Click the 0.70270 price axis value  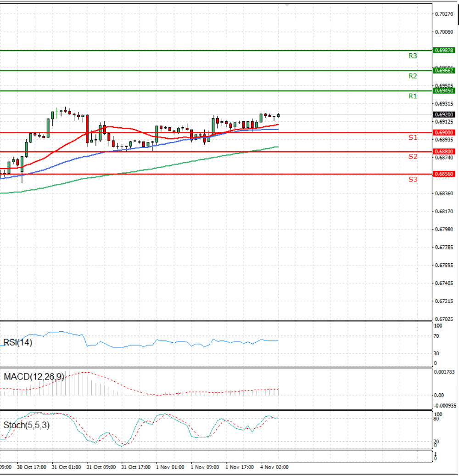pos(444,14)
